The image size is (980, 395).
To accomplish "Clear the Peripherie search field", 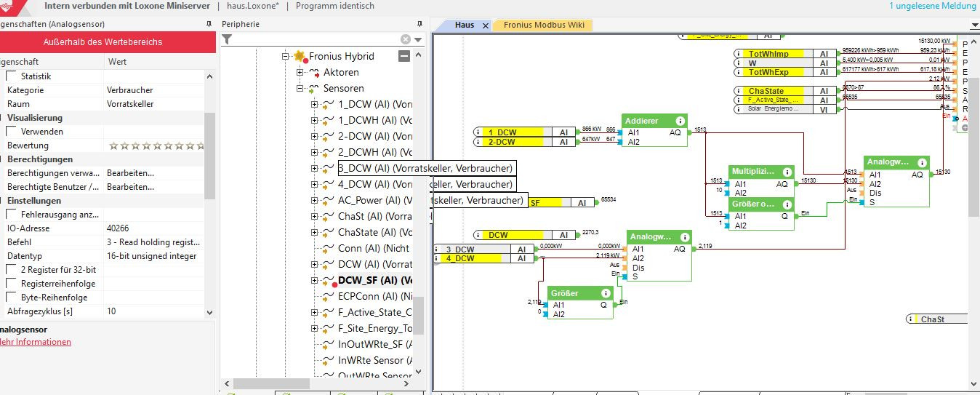I will pos(406,39).
